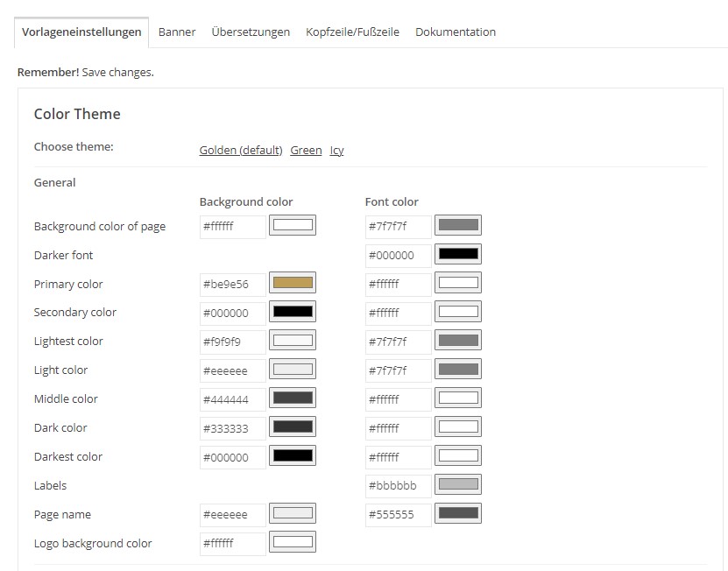The image size is (728, 571).
Task: Edit Middle color font hex field
Action: (x=399, y=399)
